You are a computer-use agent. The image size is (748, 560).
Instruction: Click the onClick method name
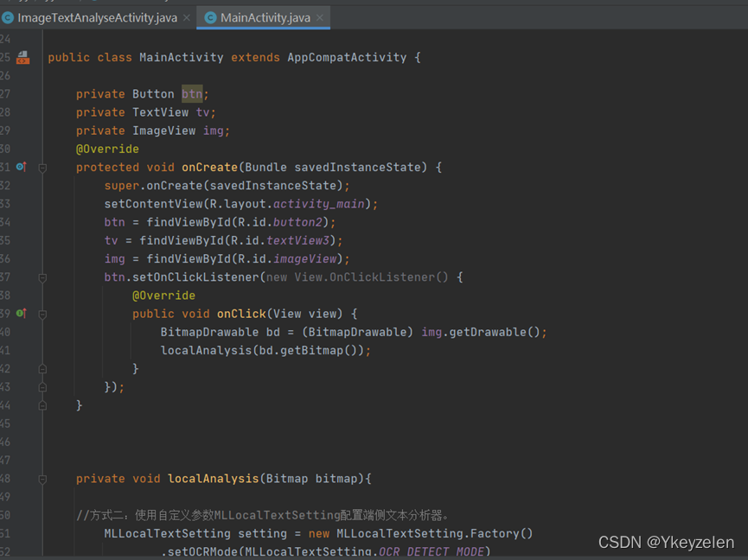point(241,314)
